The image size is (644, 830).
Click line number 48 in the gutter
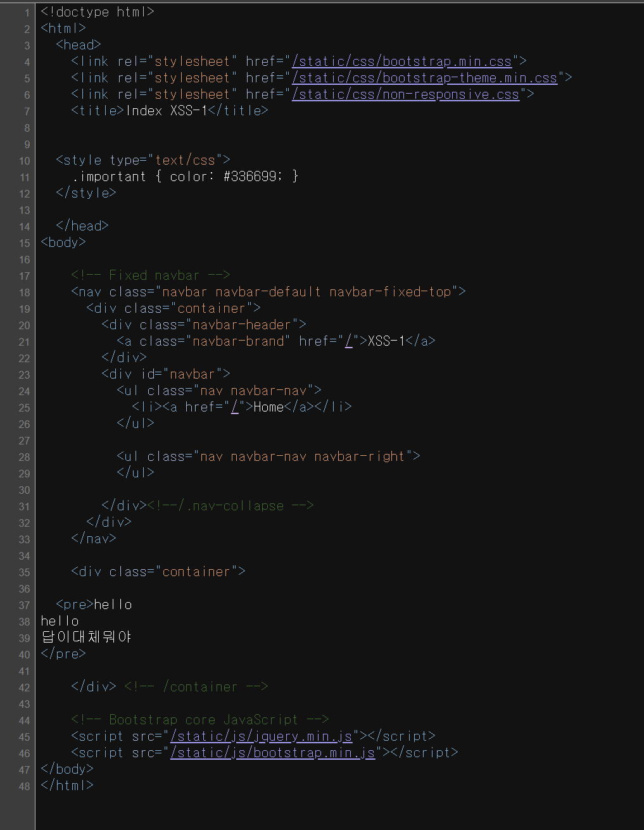pyautogui.click(x=25, y=786)
